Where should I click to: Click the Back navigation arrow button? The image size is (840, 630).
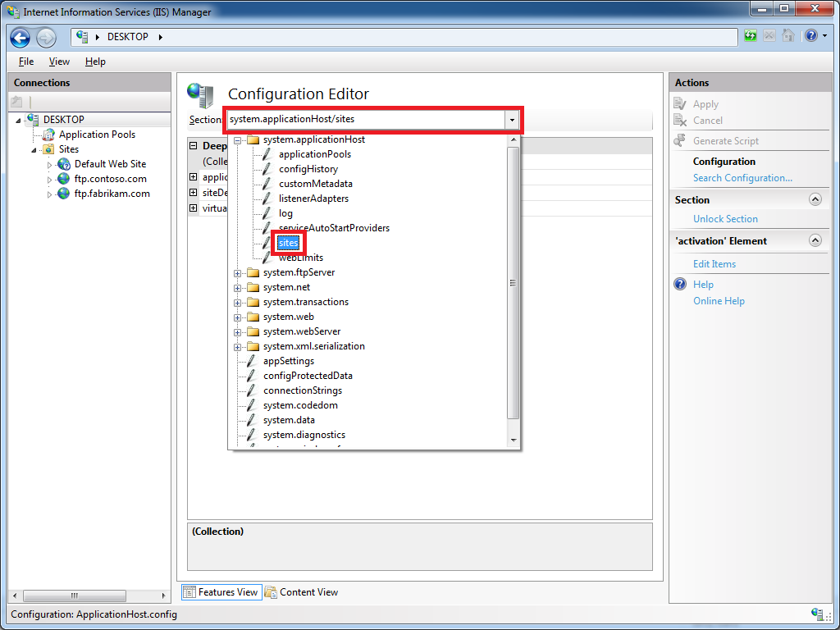click(21, 38)
